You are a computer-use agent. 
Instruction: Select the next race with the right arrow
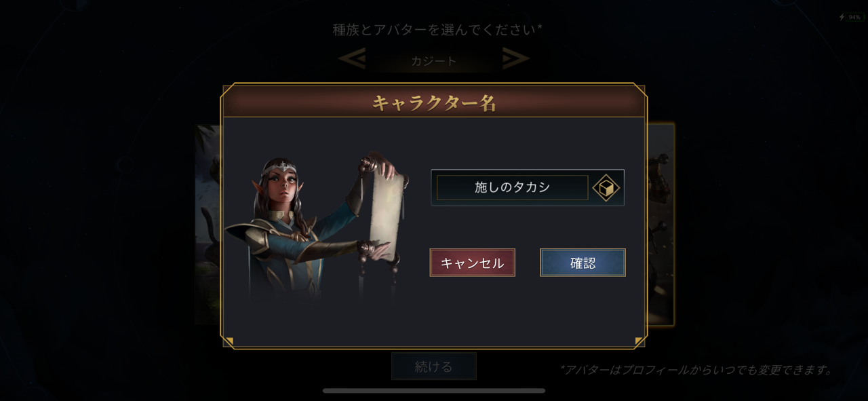tap(516, 59)
